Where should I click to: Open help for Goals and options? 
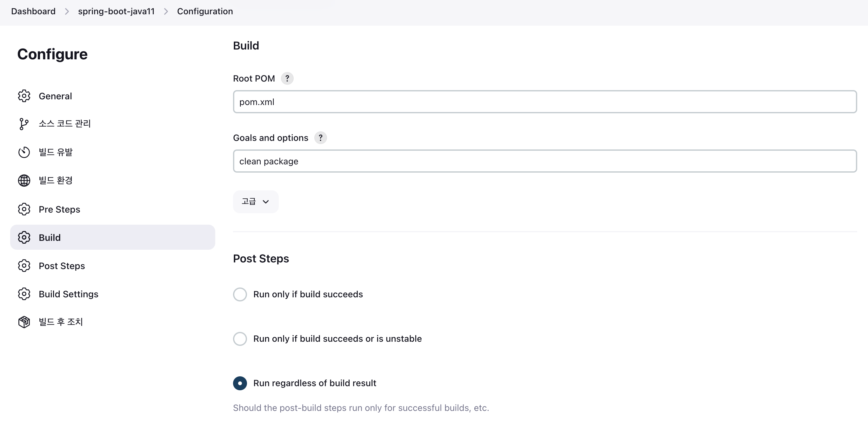[x=320, y=138]
